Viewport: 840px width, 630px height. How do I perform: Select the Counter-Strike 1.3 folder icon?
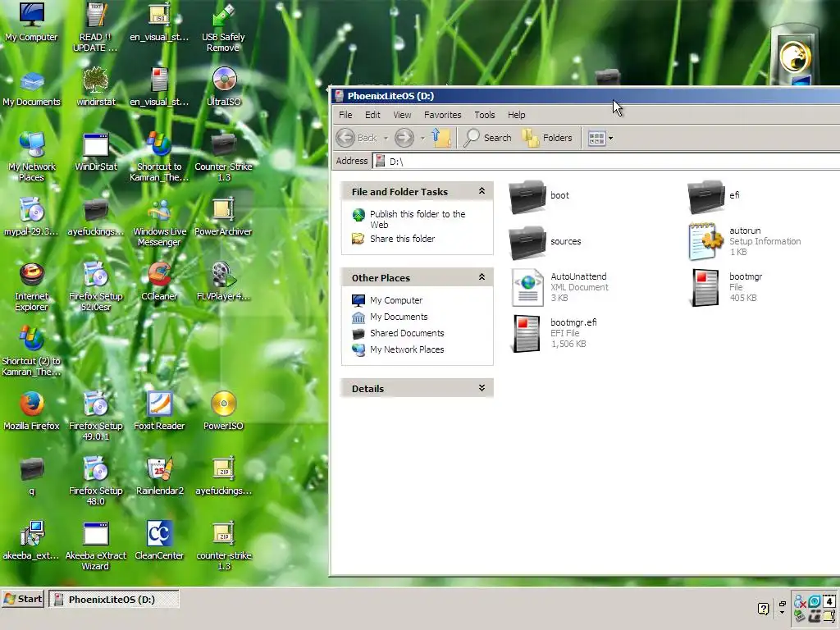(x=223, y=157)
